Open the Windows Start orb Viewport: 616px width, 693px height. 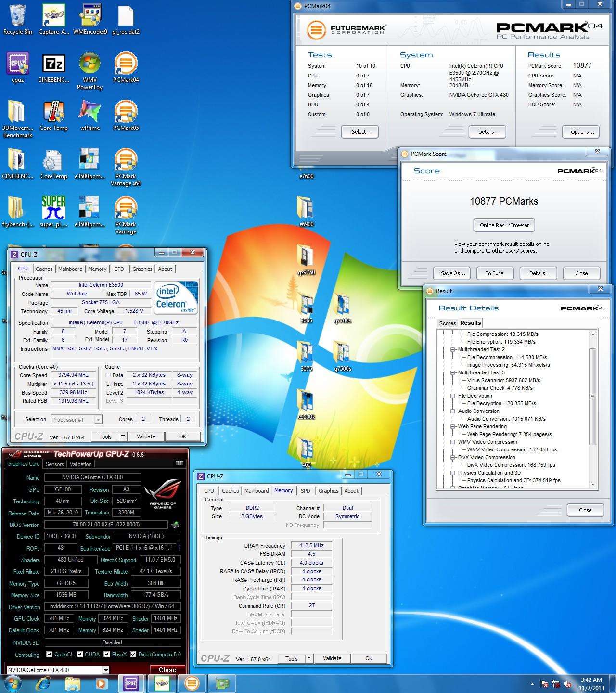(13, 683)
